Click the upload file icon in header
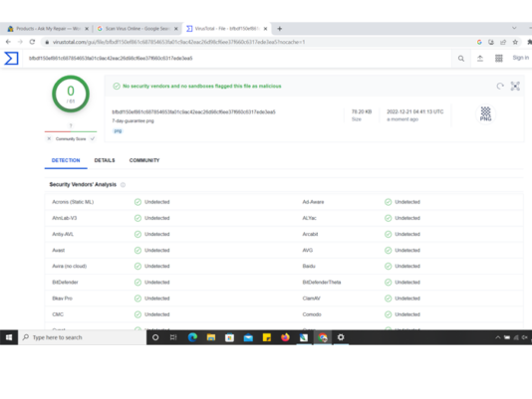Image resolution: width=532 pixels, height=399 pixels. 480,59
